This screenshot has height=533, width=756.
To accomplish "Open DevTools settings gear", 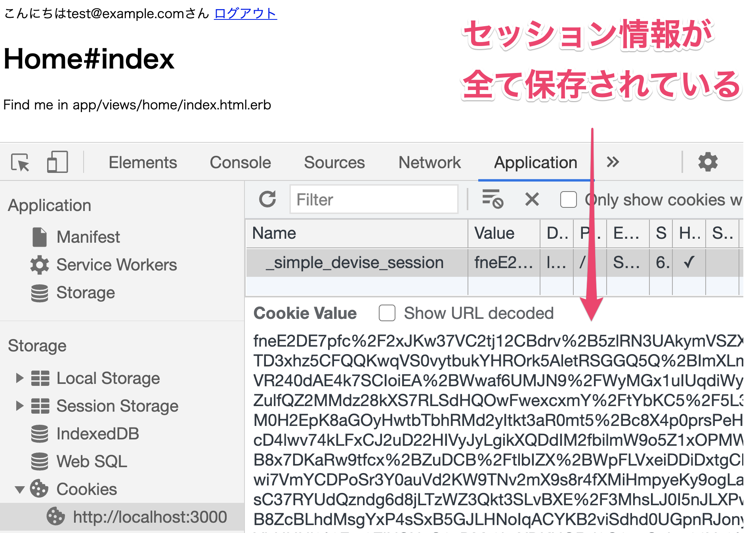I will pos(708,162).
